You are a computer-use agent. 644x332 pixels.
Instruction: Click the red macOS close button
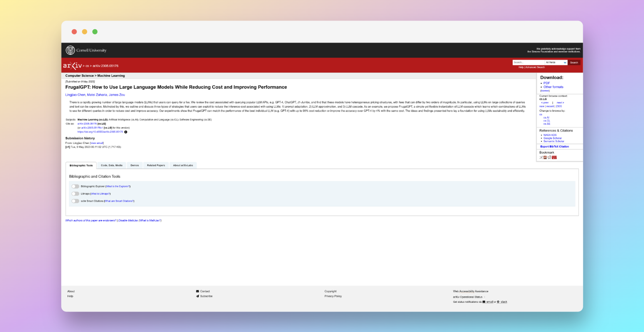[x=74, y=32]
